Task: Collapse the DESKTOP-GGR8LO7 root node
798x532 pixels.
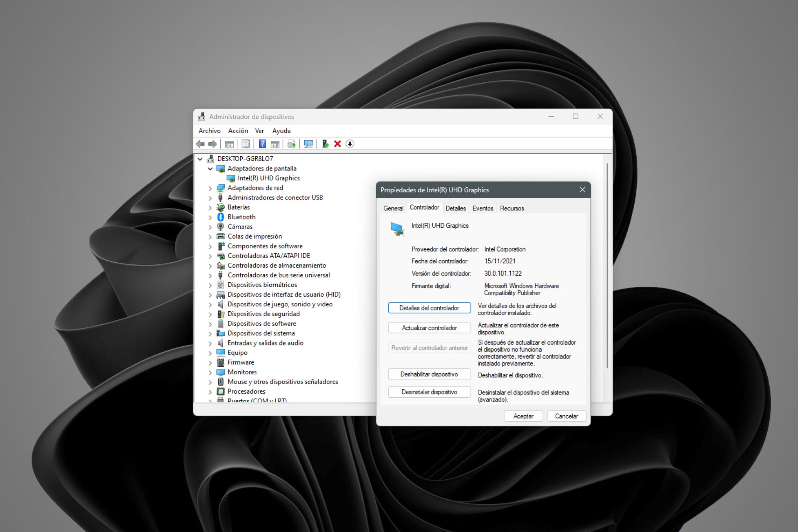Action: click(x=200, y=159)
